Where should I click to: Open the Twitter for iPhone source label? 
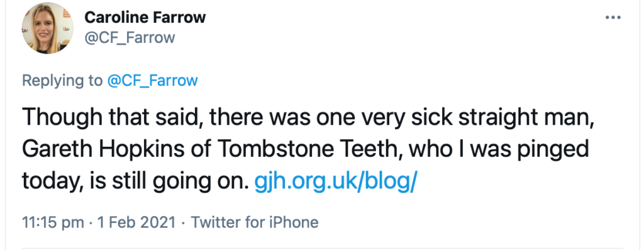tap(255, 222)
